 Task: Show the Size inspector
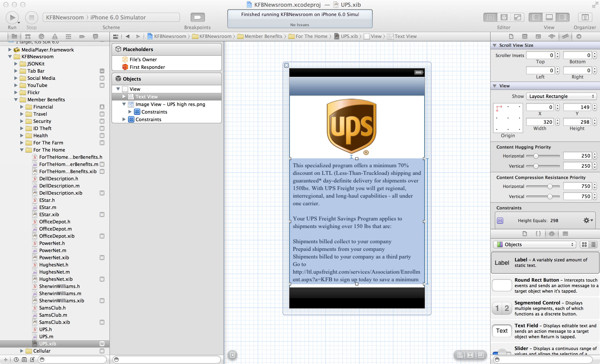[x=565, y=37]
